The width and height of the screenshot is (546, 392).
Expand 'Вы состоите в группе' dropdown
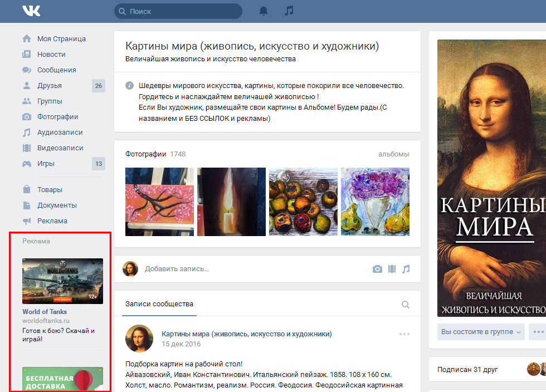[481, 332]
